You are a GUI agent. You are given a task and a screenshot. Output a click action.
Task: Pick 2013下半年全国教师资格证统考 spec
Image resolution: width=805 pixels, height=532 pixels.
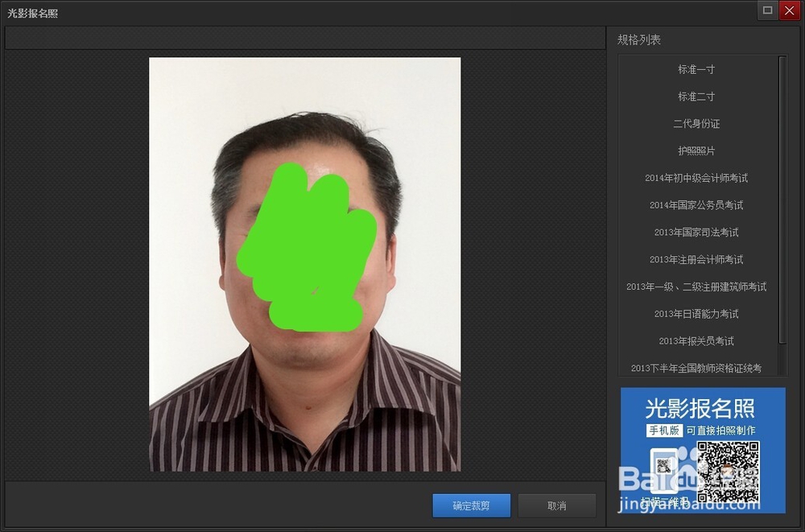coord(696,368)
